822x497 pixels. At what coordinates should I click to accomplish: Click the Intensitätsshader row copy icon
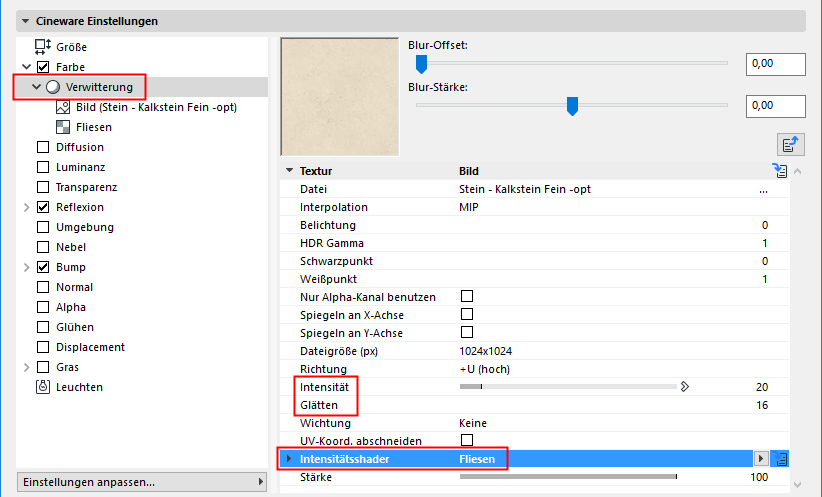tap(780, 459)
